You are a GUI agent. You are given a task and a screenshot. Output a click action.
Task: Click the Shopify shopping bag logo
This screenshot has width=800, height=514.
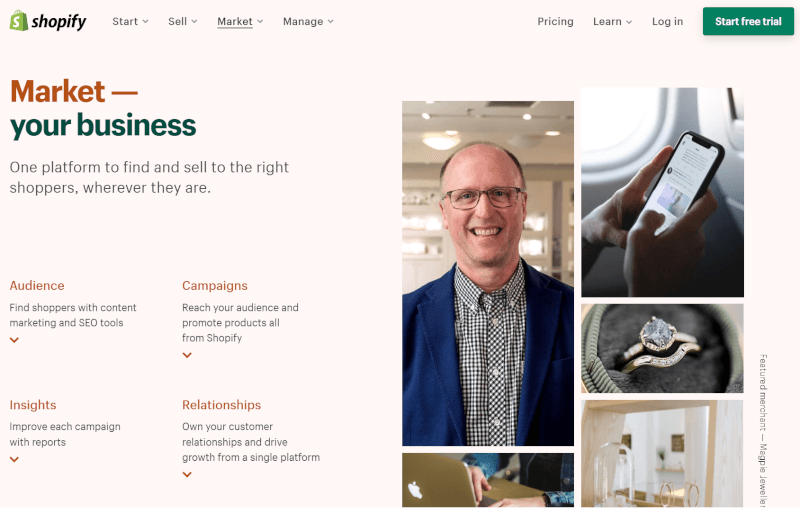(19, 21)
